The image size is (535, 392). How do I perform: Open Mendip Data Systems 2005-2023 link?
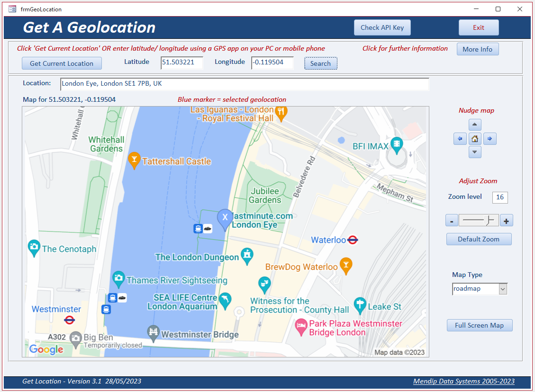[x=464, y=382]
